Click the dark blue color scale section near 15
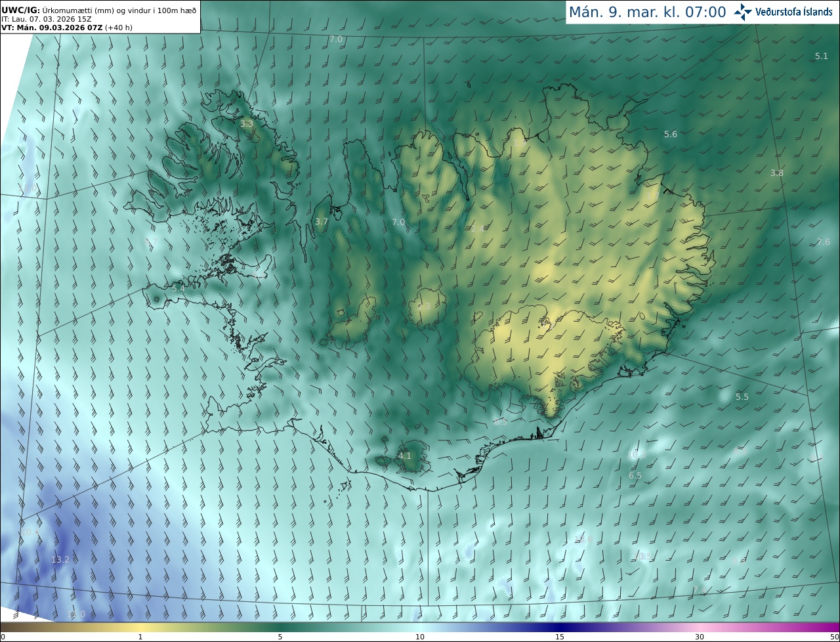 tap(560, 627)
